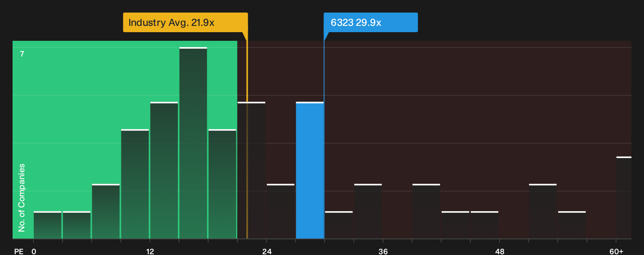The image size is (644, 255).
Task: Click the x-axis label 48
Action: [499, 251]
